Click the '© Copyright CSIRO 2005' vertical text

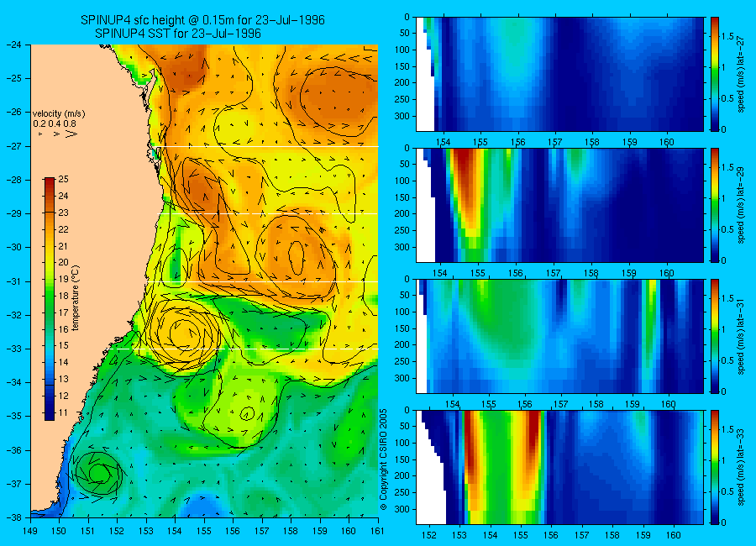click(x=384, y=459)
